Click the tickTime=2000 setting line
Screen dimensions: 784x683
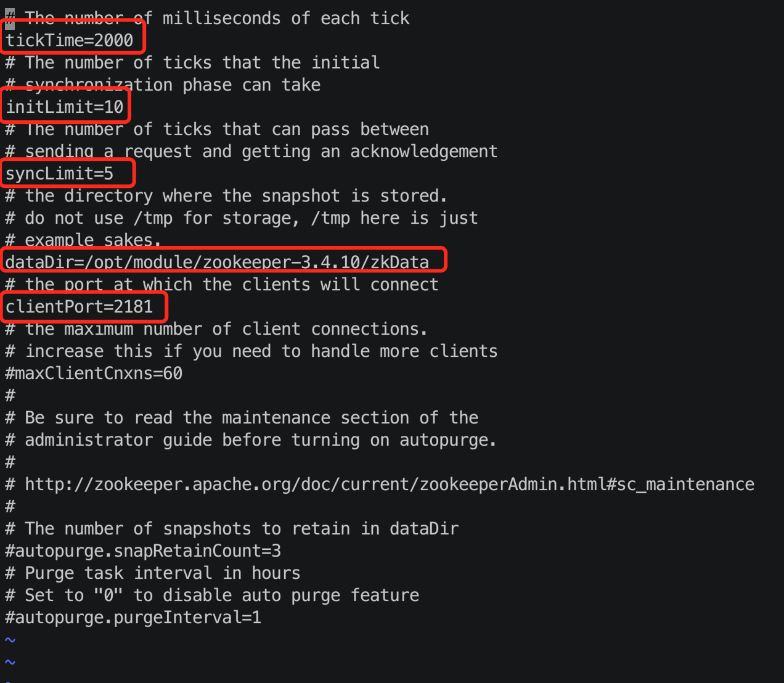(70, 41)
